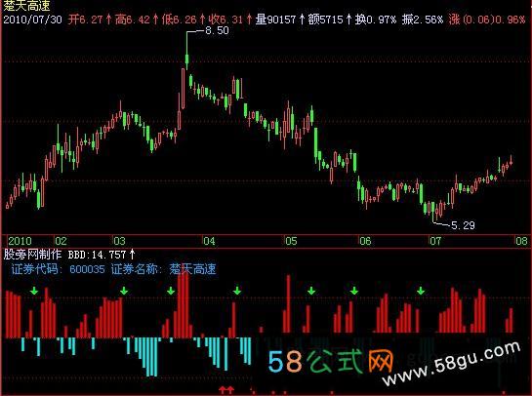Click the turnover rate 换0.97% value

pos(375,20)
